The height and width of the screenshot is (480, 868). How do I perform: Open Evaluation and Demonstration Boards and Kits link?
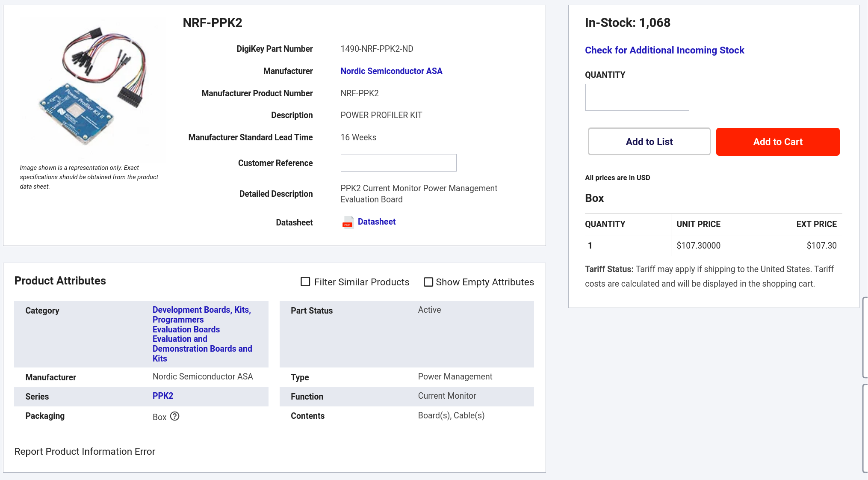[202, 349]
